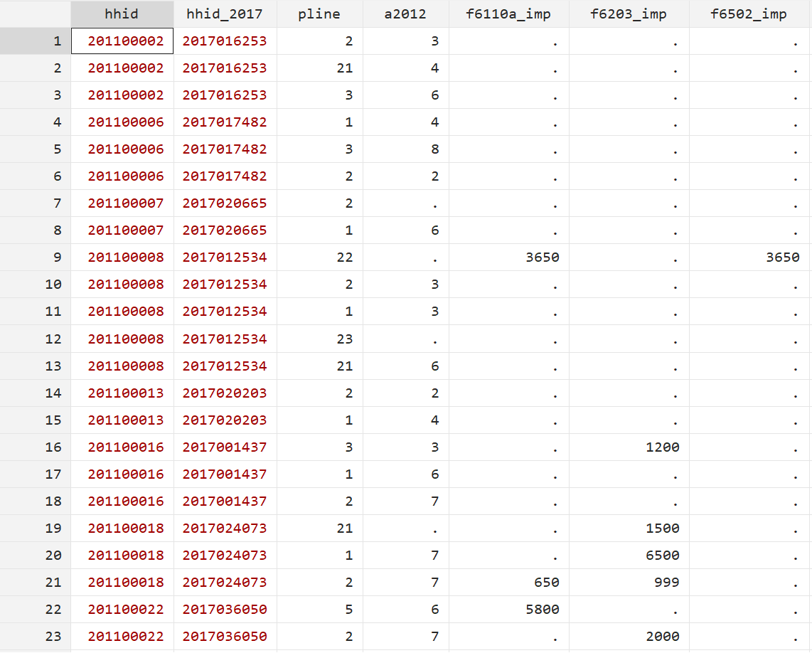This screenshot has width=812, height=653.
Task: Click hhid cell 201100006 in row 4
Action: pos(122,122)
